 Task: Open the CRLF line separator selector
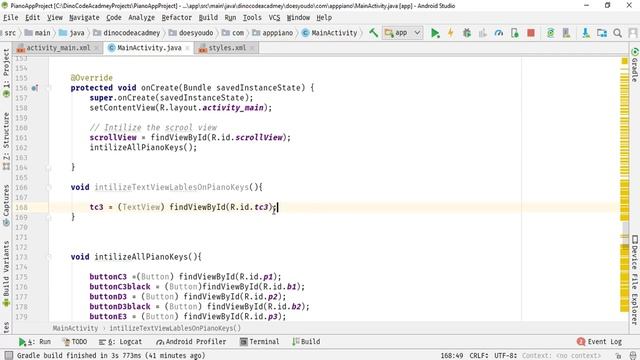(x=479, y=356)
